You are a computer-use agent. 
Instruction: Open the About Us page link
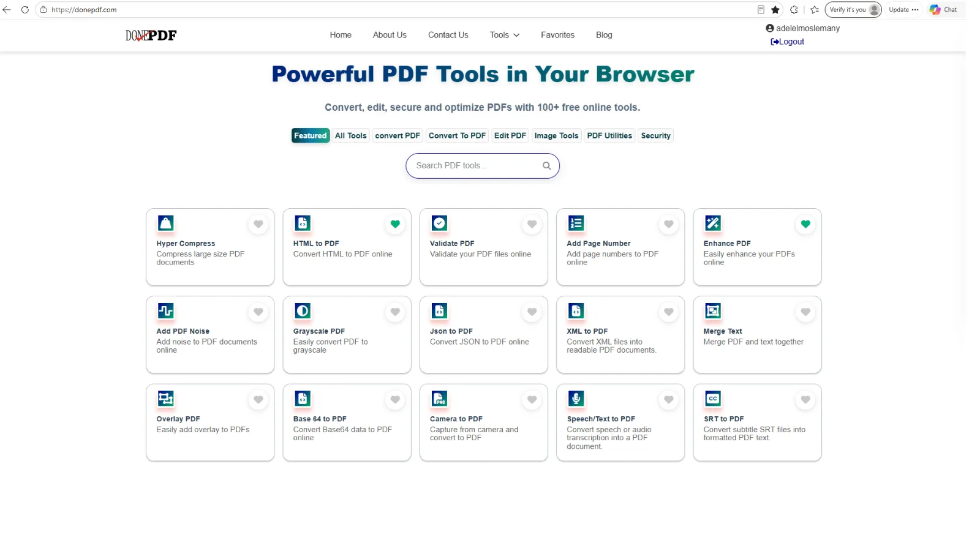click(390, 35)
